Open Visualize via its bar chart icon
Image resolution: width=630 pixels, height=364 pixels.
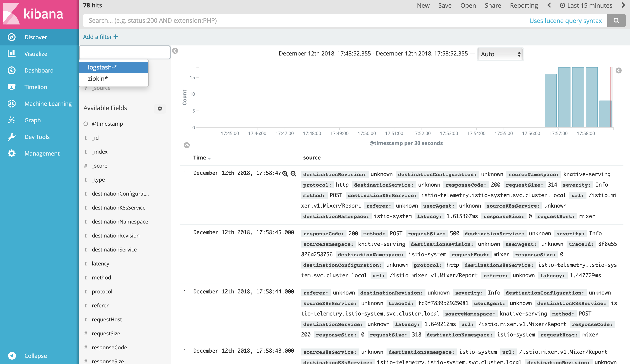tap(12, 54)
